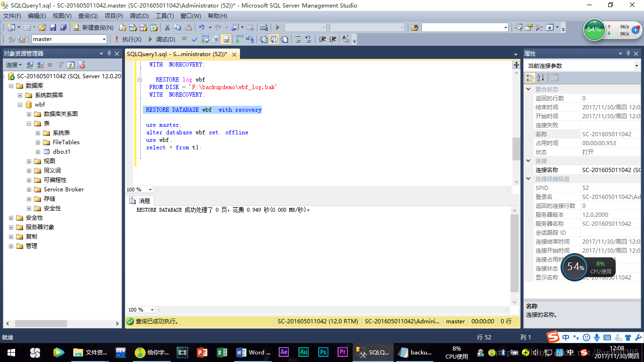
Task: Open the editor 100 % zoom dropdown
Action: [150, 189]
